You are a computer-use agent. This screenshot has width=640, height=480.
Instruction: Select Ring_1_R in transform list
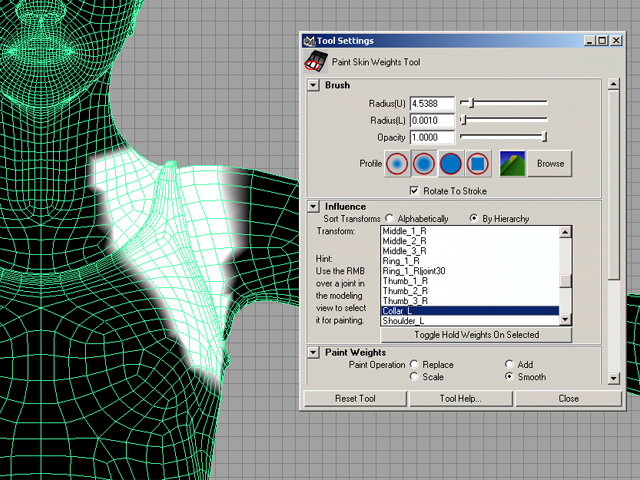click(x=469, y=261)
